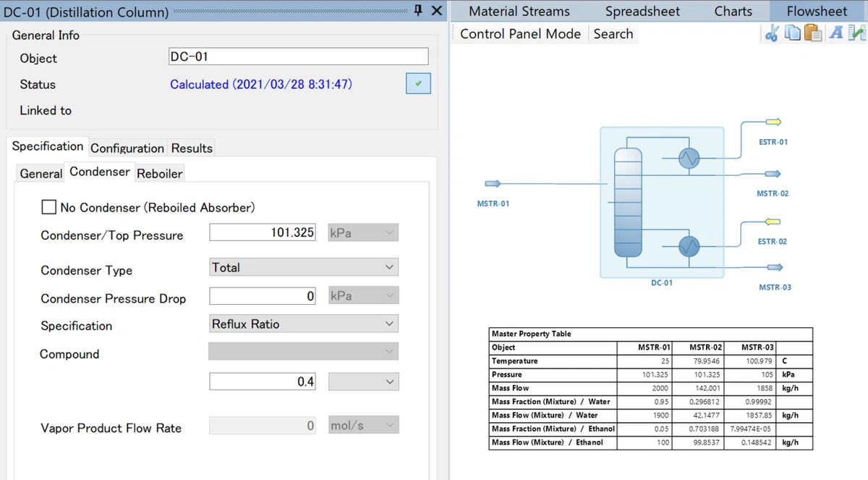This screenshot has height=480, width=868.
Task: Click the Search button in flowsheet toolbar
Action: click(613, 33)
